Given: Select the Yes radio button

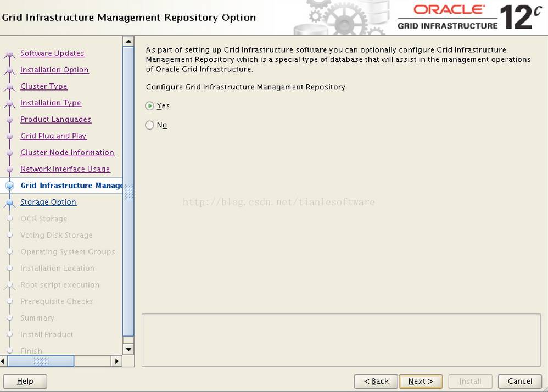Looking at the screenshot, I should [149, 106].
